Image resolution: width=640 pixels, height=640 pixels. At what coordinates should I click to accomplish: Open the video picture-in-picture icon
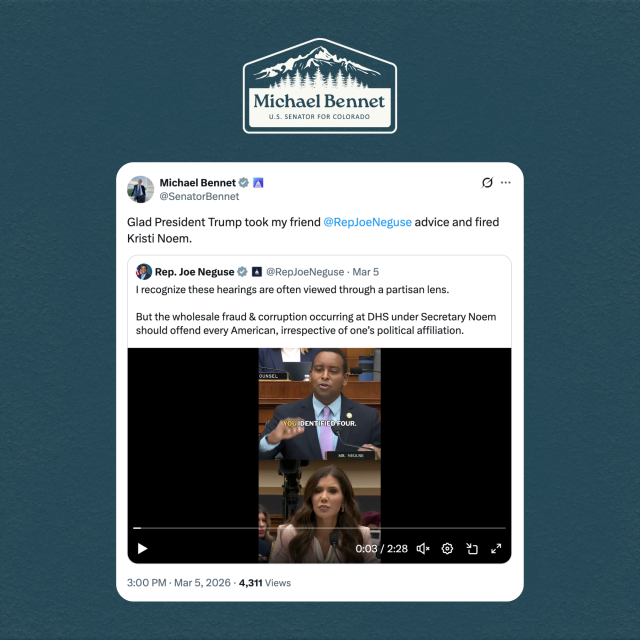pos(472,549)
